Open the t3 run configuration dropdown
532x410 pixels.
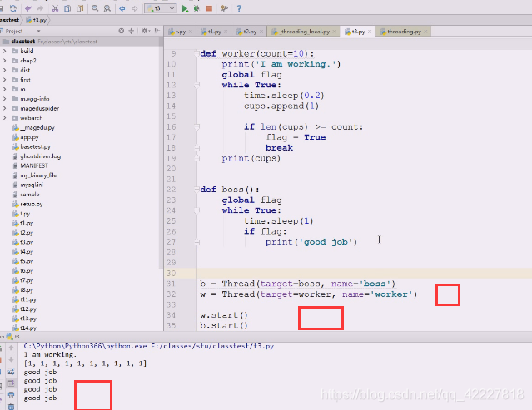[x=160, y=8]
